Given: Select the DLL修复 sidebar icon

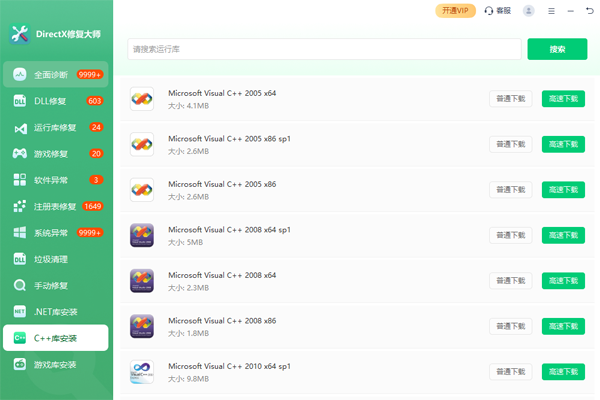Looking at the screenshot, I should point(19,101).
